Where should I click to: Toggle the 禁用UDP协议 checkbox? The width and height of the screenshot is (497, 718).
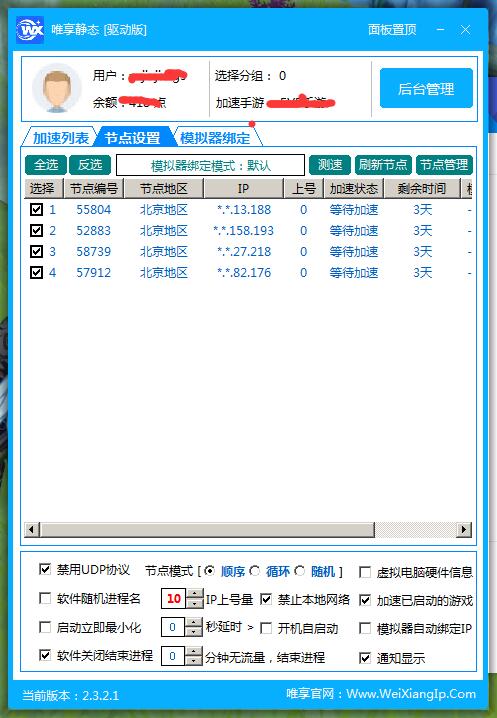(45, 570)
